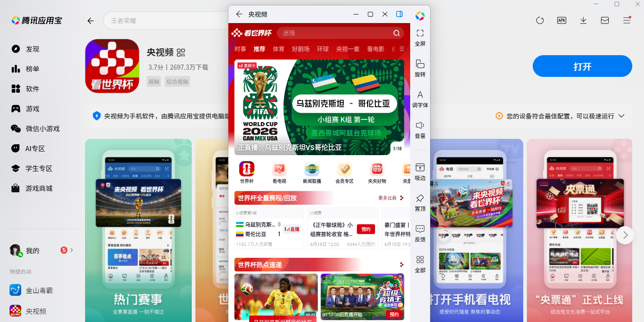
Task: Launch 央视频 from the quick launch list
Action: (x=28, y=311)
